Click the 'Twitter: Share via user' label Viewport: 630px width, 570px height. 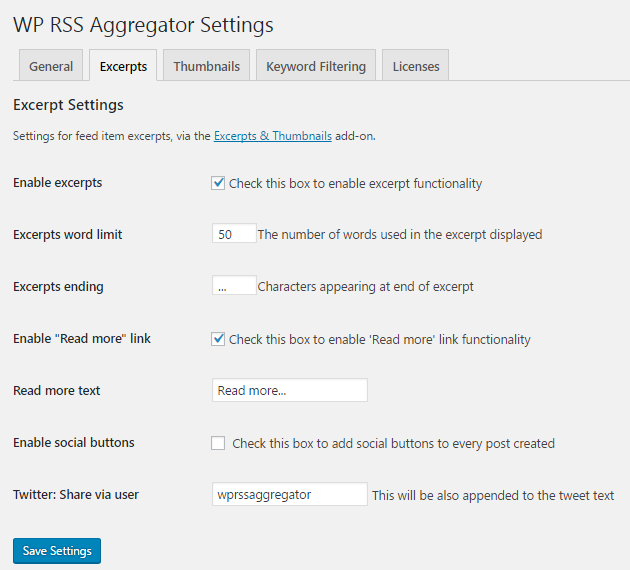point(76,494)
